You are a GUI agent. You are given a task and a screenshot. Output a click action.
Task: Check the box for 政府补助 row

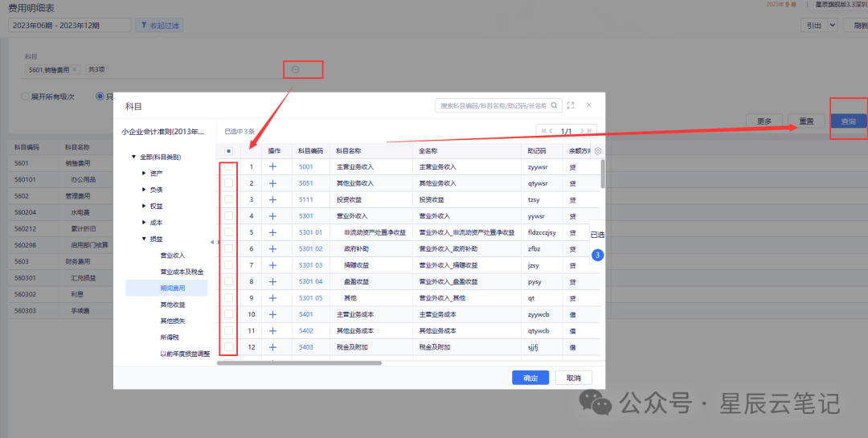click(228, 248)
